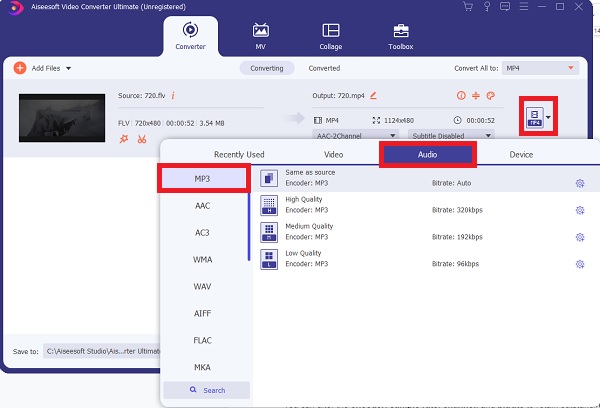Click the scissors cut icon
Screen dimensions: 600x408
[142, 139]
